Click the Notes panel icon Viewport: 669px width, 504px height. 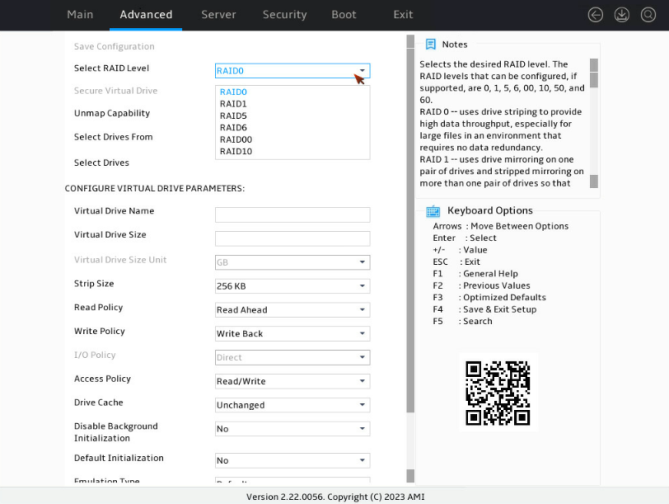(430, 44)
